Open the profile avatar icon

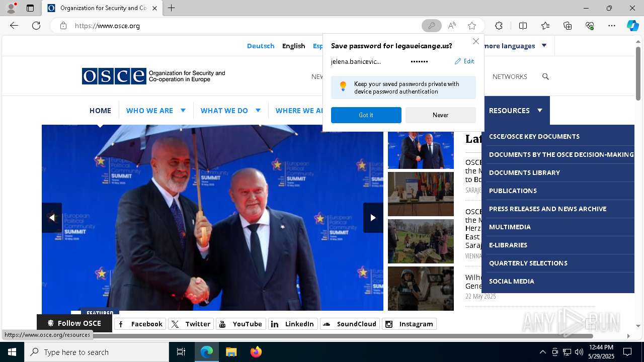(11, 8)
